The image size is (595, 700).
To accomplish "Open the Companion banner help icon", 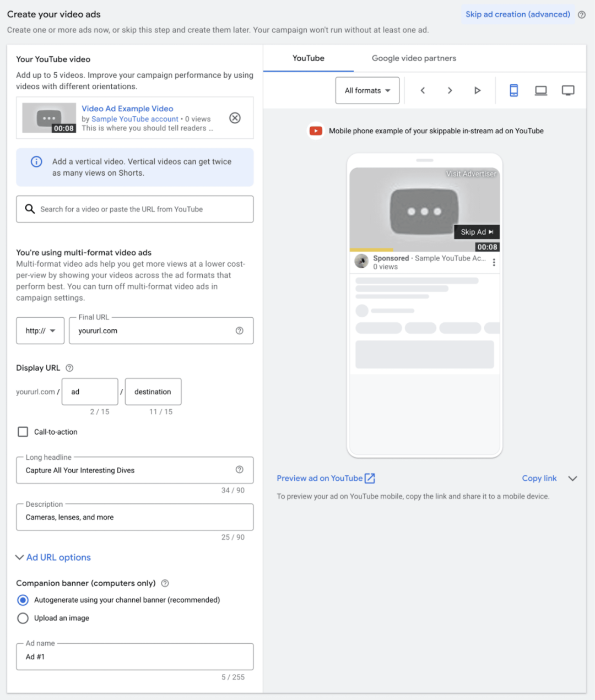I will point(165,583).
